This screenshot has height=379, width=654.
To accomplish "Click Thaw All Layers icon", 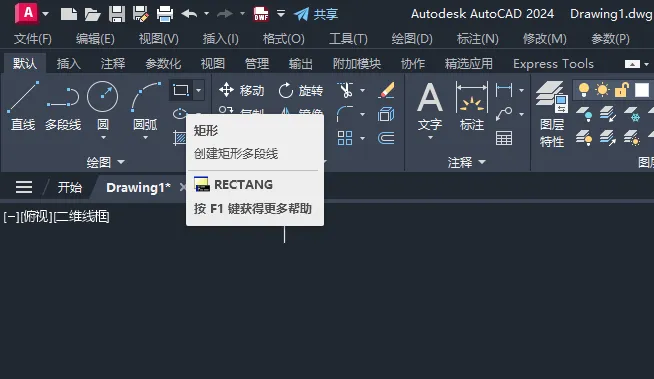I will click(631, 138).
